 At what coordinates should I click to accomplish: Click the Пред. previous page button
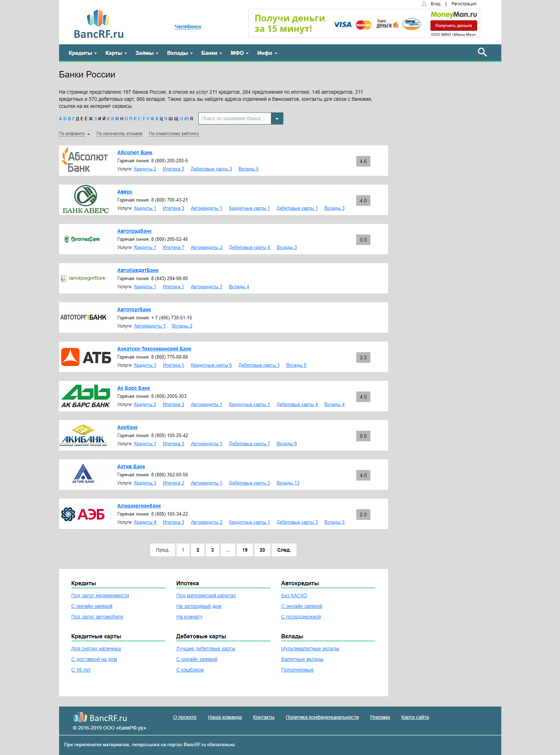(163, 550)
